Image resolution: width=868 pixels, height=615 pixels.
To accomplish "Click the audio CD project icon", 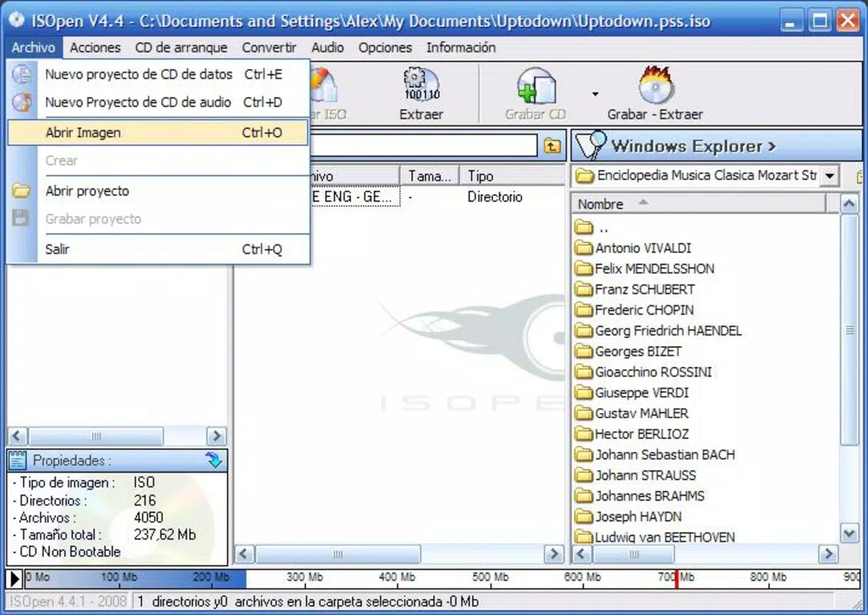I will click(x=22, y=102).
